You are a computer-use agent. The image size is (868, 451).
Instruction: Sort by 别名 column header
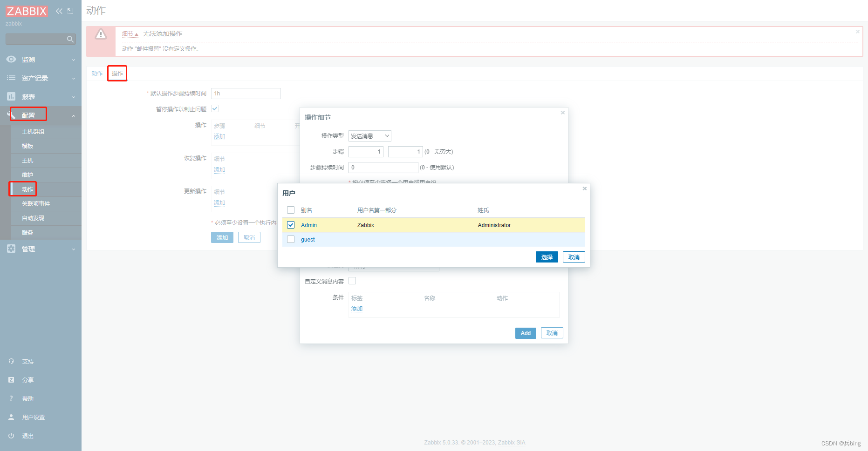307,210
